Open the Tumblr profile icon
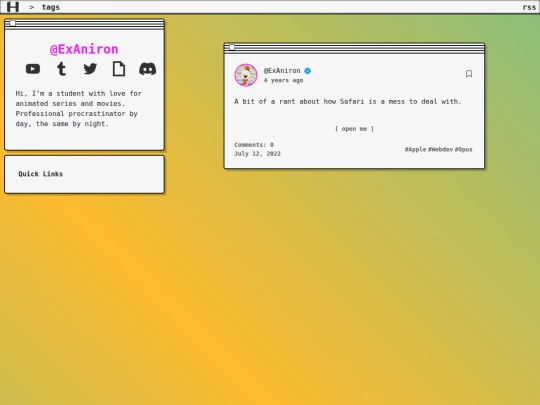 pyautogui.click(x=61, y=69)
